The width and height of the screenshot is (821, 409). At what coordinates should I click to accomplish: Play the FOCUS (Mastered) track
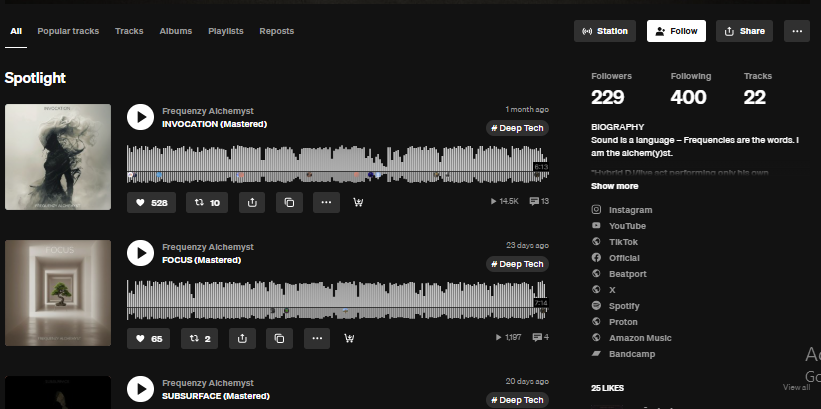pyautogui.click(x=140, y=253)
